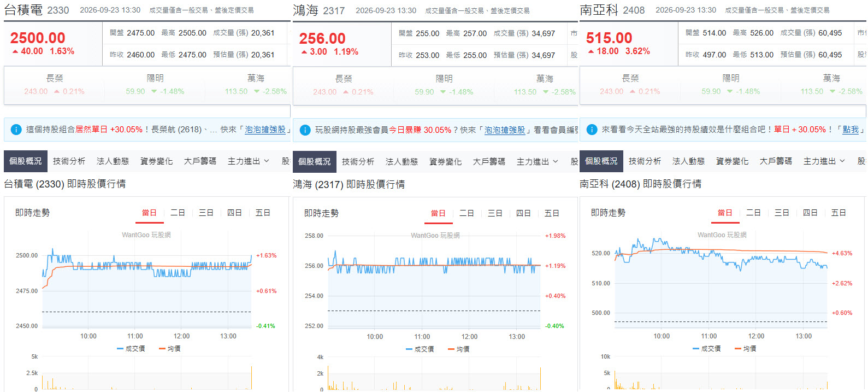
Task: Switch to 技術分析 tab for 台積電
Action: coord(69,161)
